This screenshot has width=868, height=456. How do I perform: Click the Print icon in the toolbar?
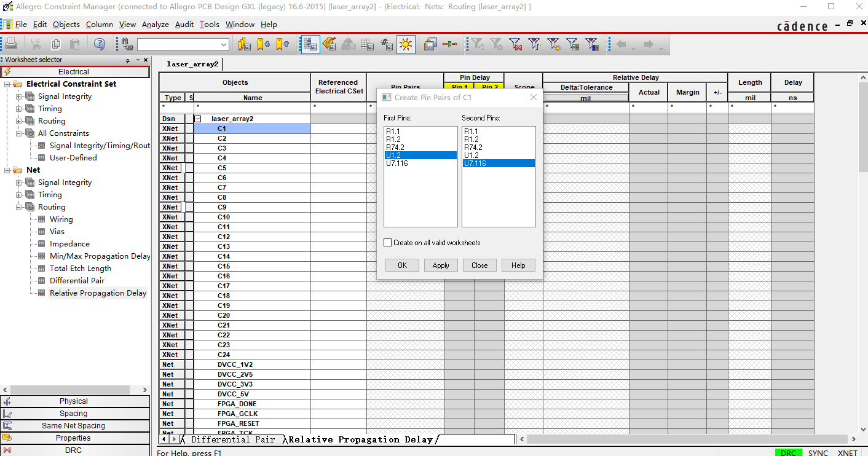tap(11, 44)
